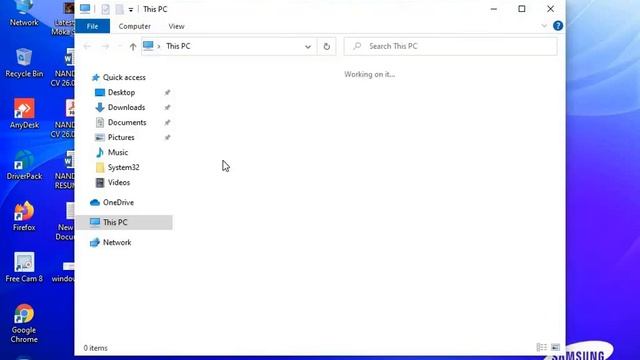The height and width of the screenshot is (360, 640).
Task: Click the This PC title bar icon
Action: 85,9
